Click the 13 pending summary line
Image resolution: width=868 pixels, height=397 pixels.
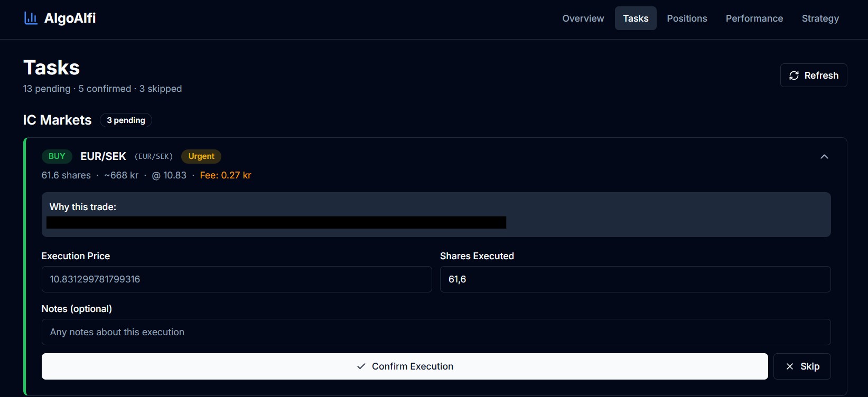coord(102,89)
